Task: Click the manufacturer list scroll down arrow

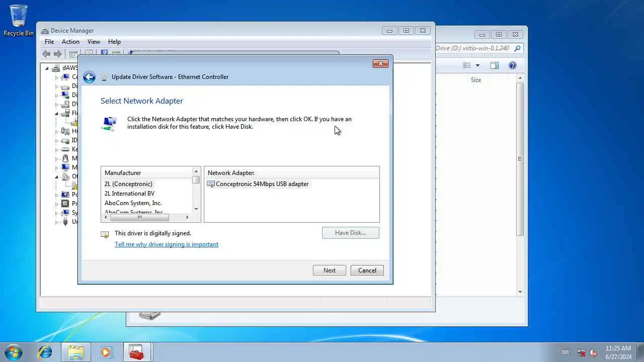Action: click(196, 209)
